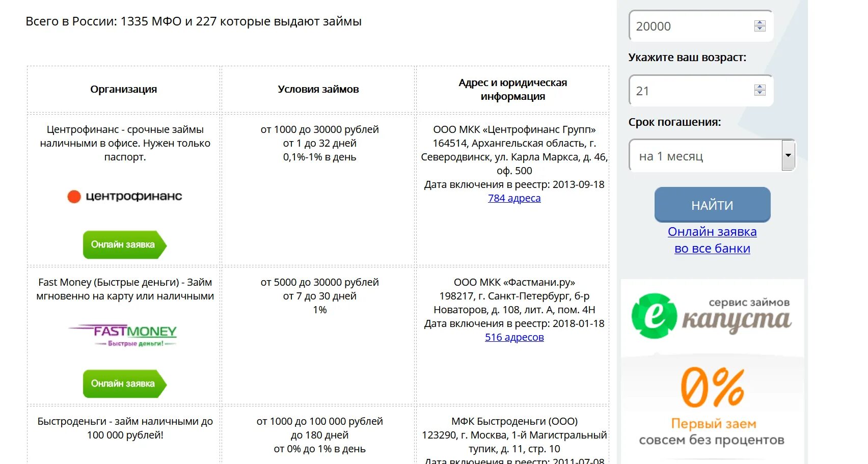Open 'Онлайн заявка во все банки' link
Screen dimensions: 868x464
click(712, 240)
